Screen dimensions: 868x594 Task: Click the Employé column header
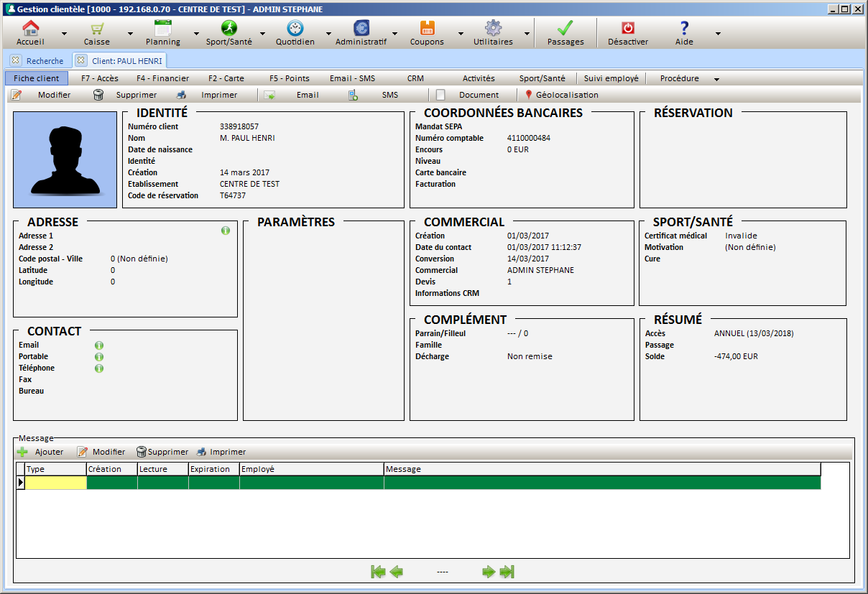[312, 469]
